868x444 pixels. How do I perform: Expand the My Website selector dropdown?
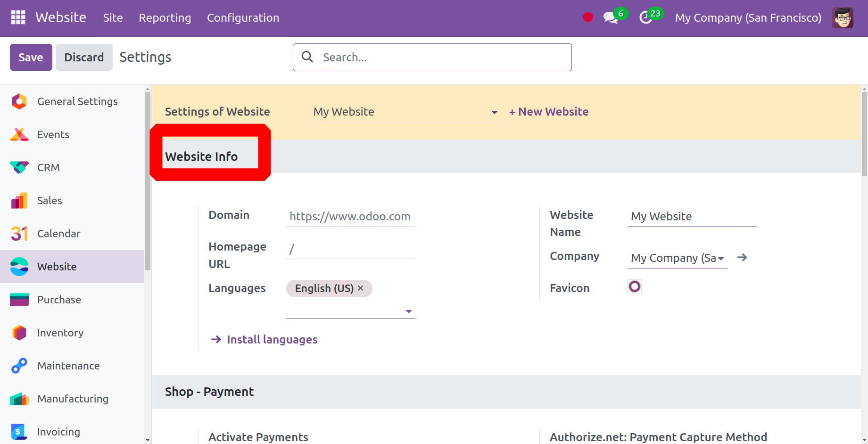tap(494, 112)
